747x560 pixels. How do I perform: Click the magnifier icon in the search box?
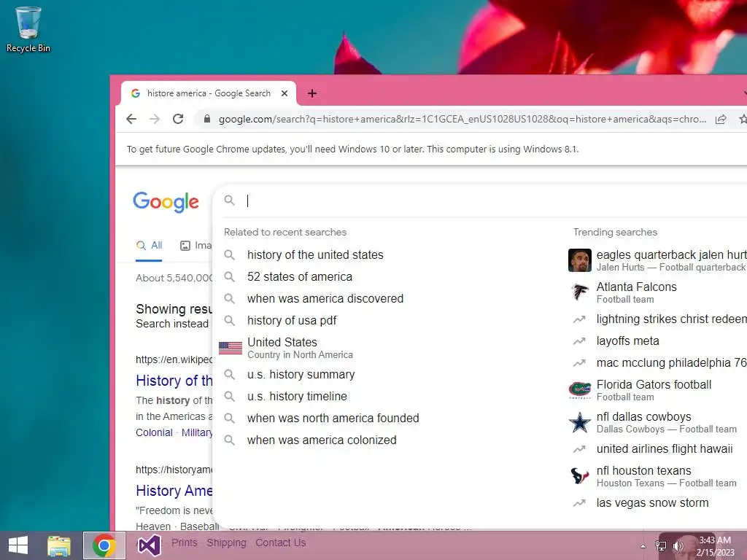pos(230,201)
